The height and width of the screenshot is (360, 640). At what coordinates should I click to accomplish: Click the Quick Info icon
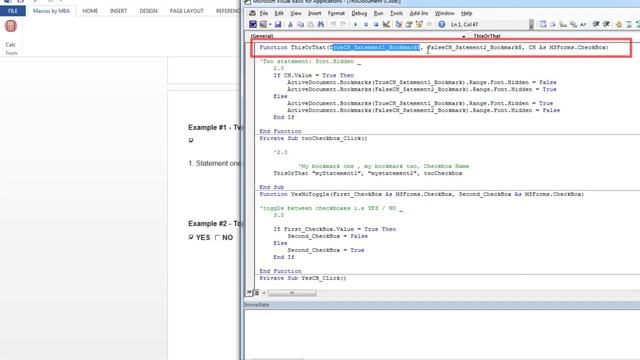[563, 24]
